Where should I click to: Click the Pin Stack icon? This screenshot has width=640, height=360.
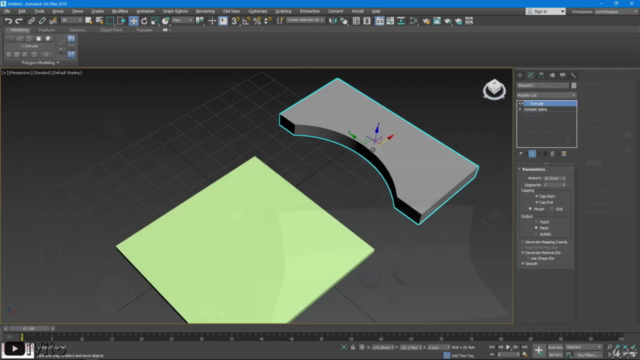520,154
